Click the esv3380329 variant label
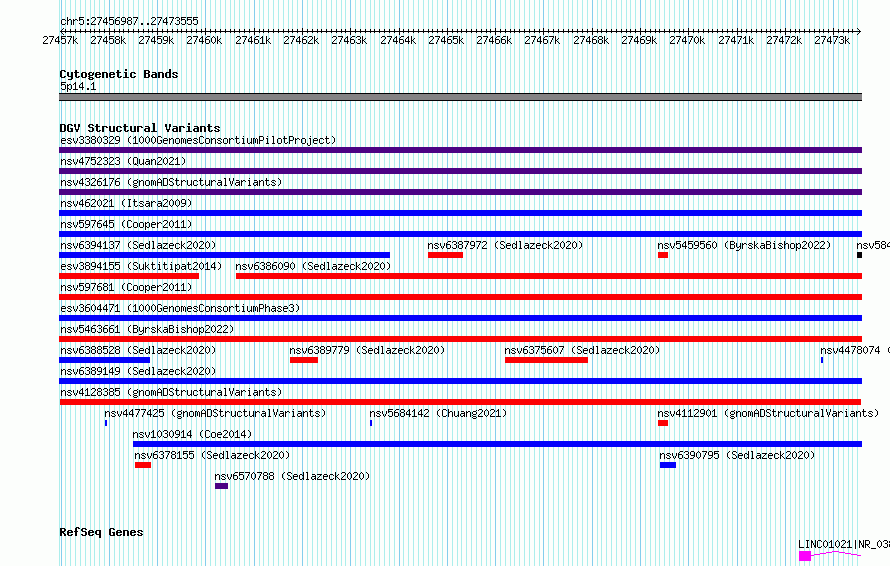 pos(198,140)
